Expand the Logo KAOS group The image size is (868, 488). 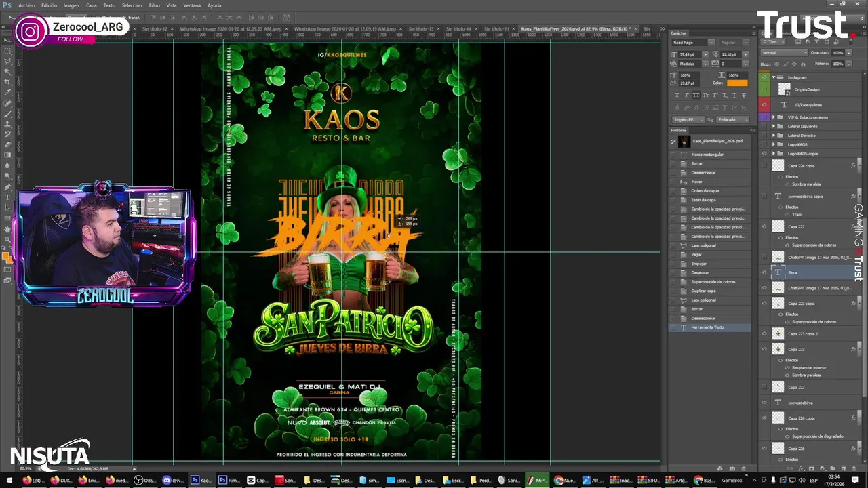(774, 144)
